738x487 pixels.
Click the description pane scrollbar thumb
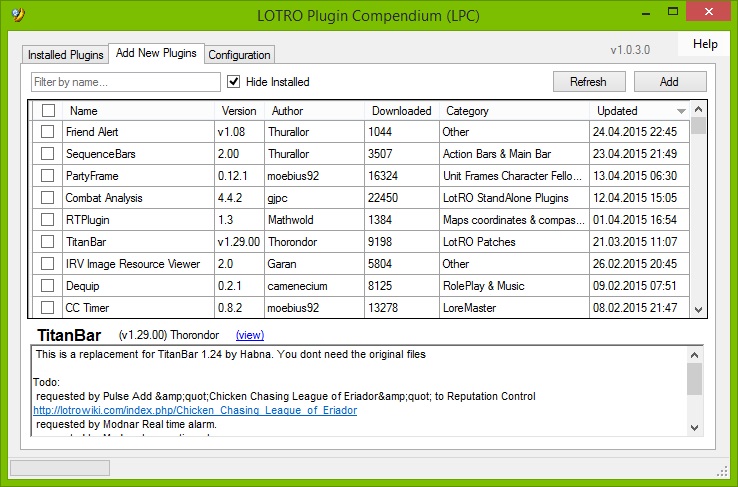pos(694,379)
